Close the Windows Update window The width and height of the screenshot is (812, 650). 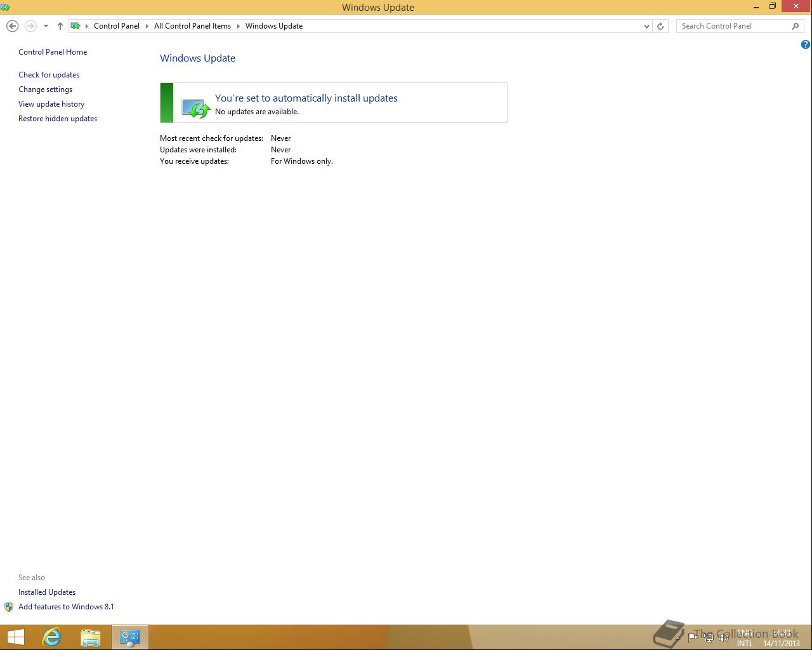click(796, 7)
